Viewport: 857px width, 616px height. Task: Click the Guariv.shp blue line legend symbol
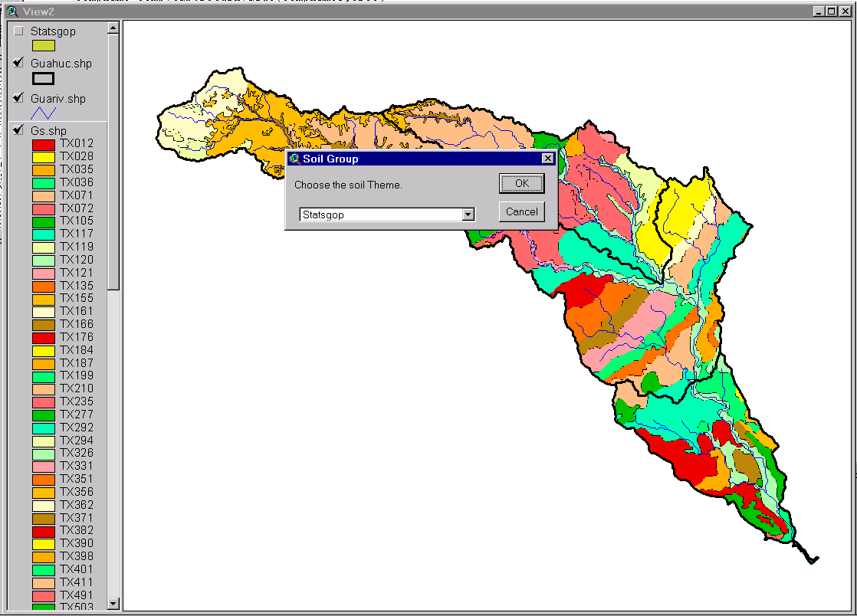coord(43,113)
